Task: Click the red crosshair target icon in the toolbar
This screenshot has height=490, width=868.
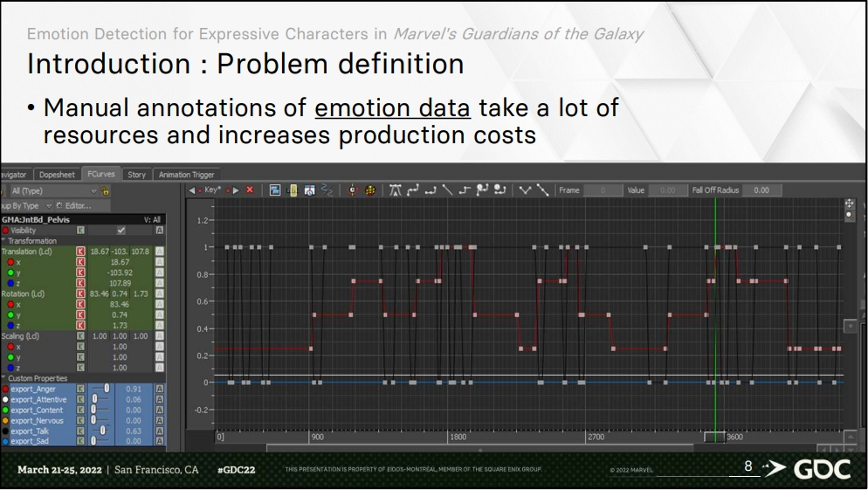Action: (x=353, y=190)
